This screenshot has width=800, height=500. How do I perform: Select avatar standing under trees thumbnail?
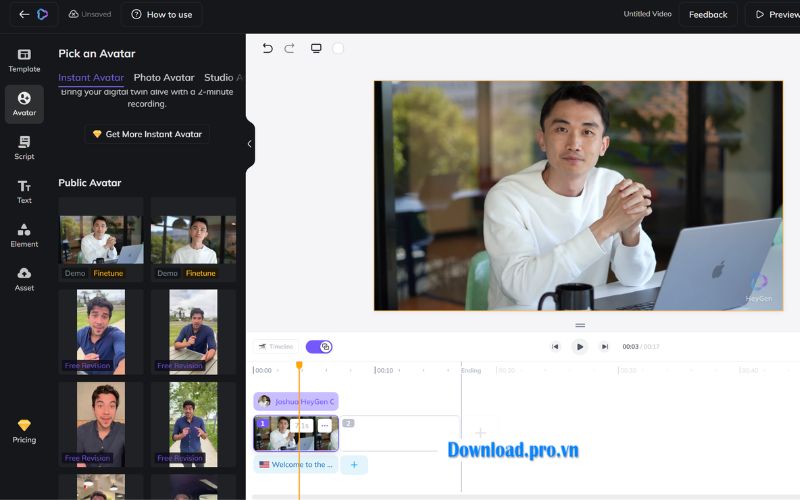click(193, 424)
